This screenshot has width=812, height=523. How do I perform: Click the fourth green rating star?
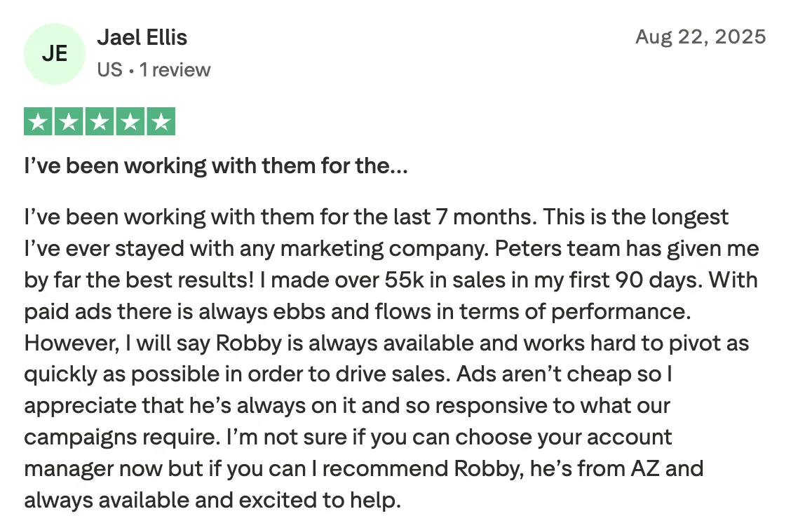click(x=130, y=122)
